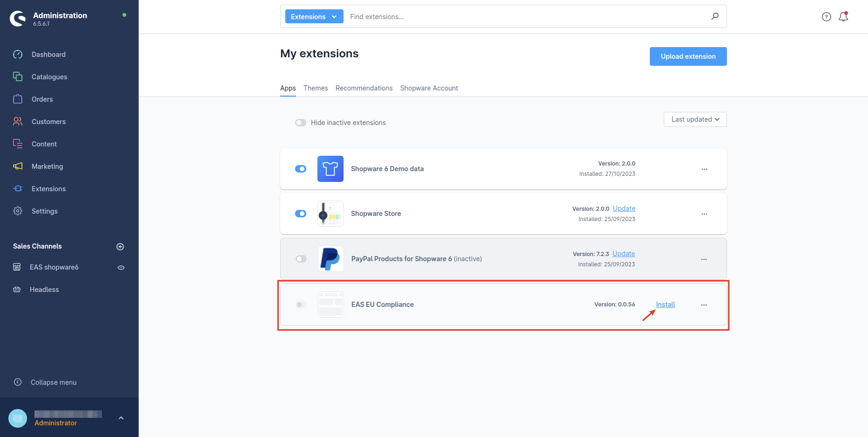This screenshot has height=437, width=868.
Task: Click the EAS EU Compliance toggle
Action: [x=301, y=305]
